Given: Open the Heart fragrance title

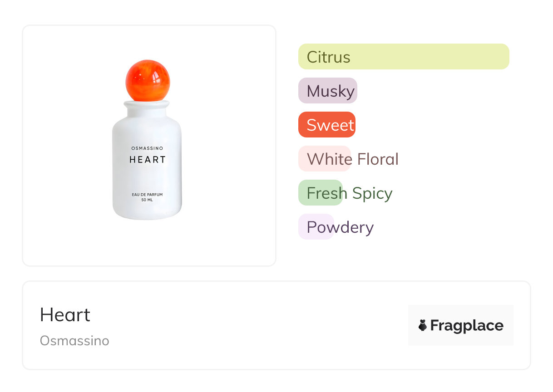Looking at the screenshot, I should coord(65,315).
